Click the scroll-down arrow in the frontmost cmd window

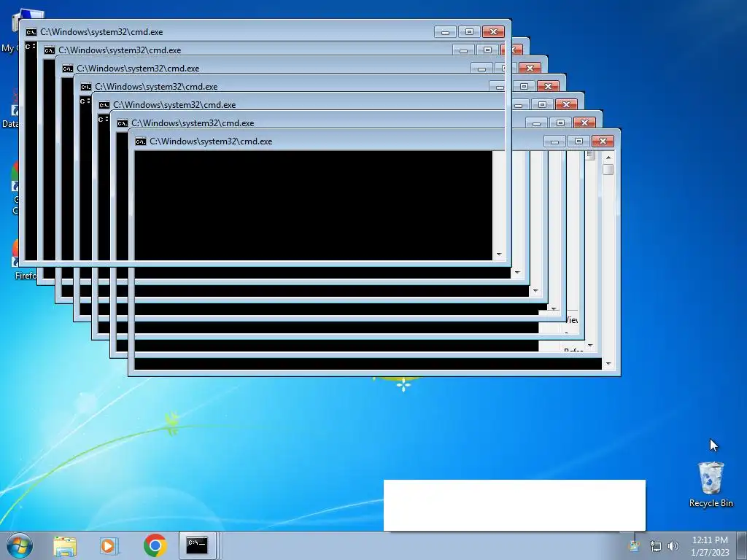click(x=499, y=254)
